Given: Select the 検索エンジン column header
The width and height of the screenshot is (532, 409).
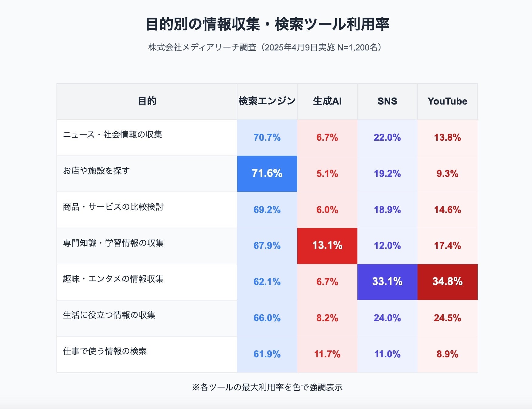Looking at the screenshot, I should 267,101.
